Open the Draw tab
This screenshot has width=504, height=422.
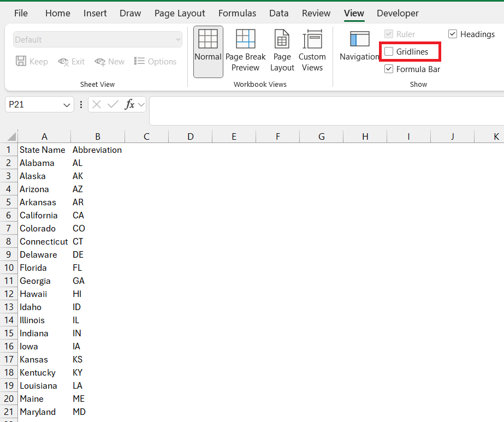pyautogui.click(x=130, y=13)
